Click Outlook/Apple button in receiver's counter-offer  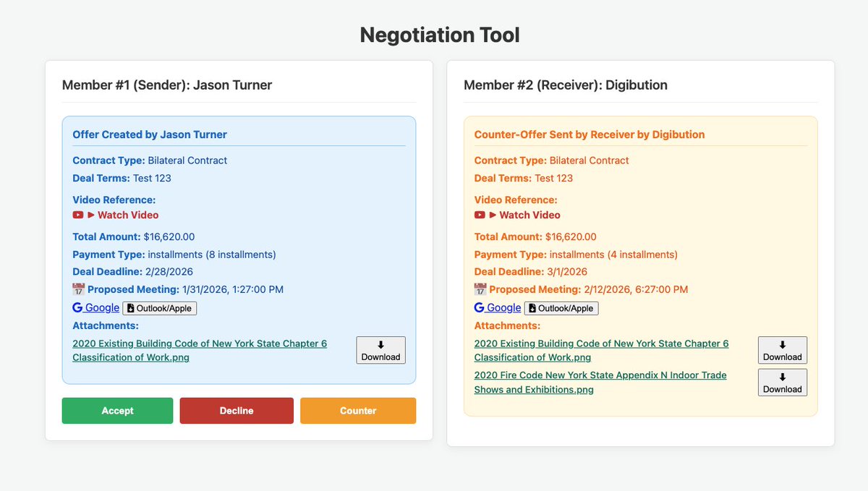(561, 308)
